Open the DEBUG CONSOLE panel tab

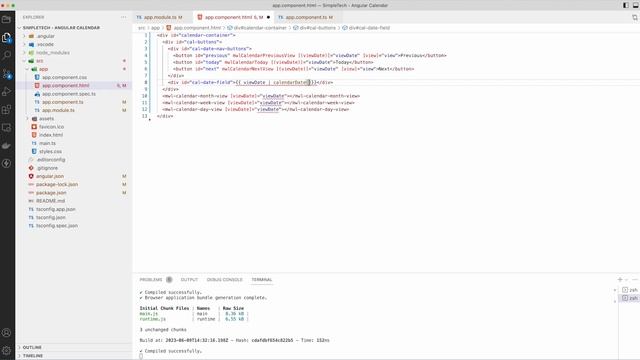tap(224, 280)
